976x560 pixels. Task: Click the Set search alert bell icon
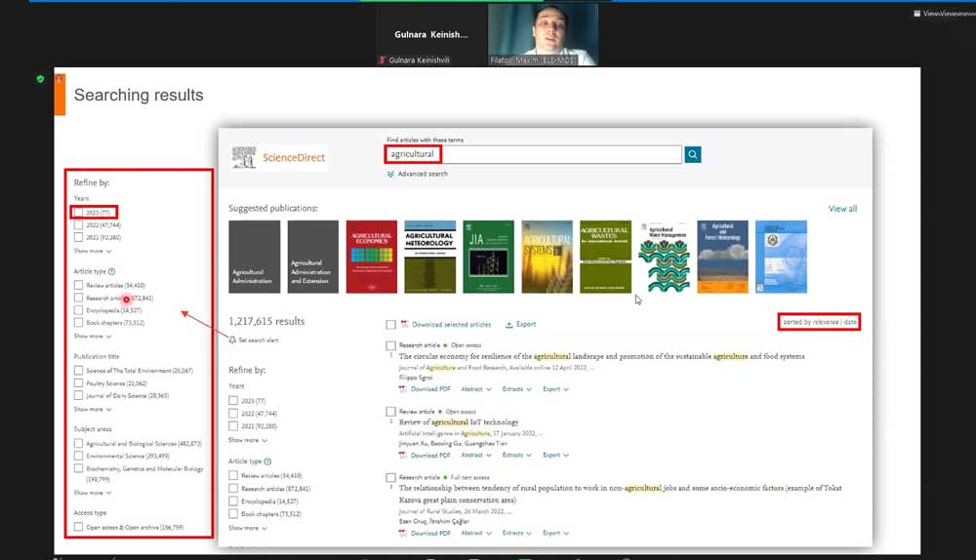coord(232,340)
